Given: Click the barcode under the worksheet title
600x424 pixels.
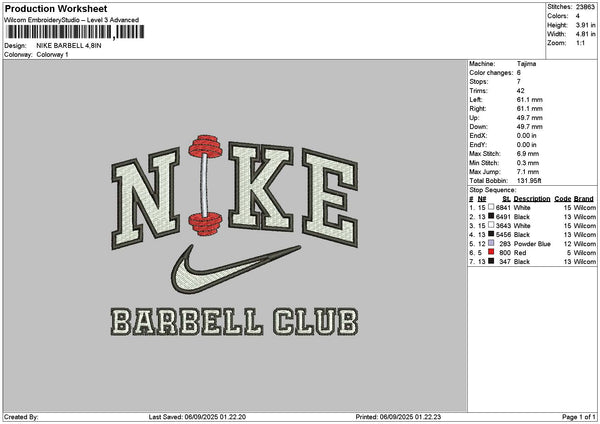Looking at the screenshot, I should coord(75,32).
